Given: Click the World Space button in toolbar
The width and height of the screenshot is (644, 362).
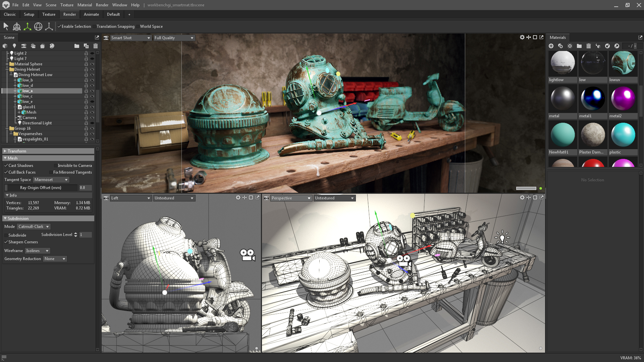Looking at the screenshot, I should click(x=151, y=26).
